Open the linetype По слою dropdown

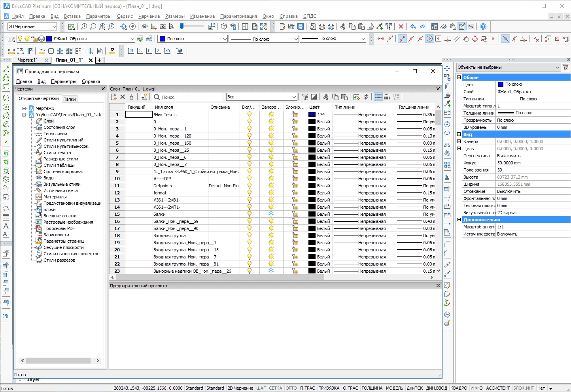click(264, 39)
